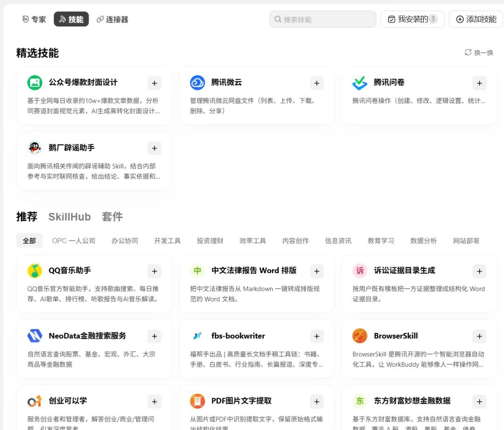The image size is (504, 430).
Task: Filter by 数据分析 category
Action: [424, 240]
